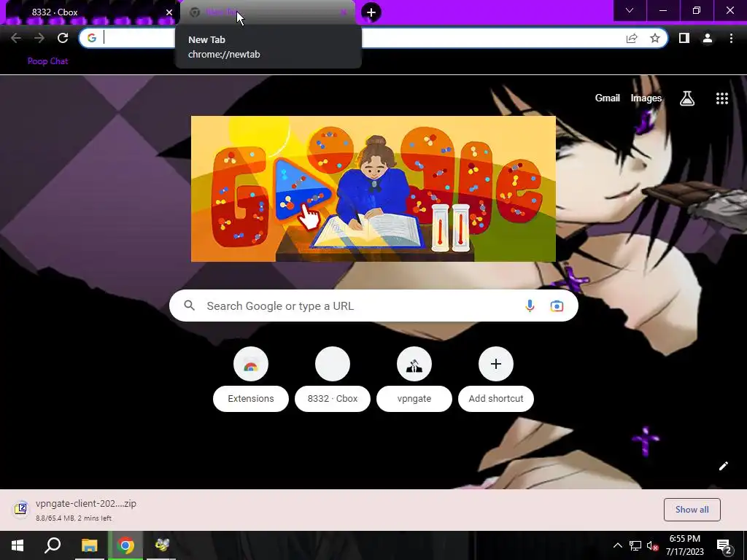Show hidden system tray icons
The image size is (747, 560).
[x=617, y=545]
